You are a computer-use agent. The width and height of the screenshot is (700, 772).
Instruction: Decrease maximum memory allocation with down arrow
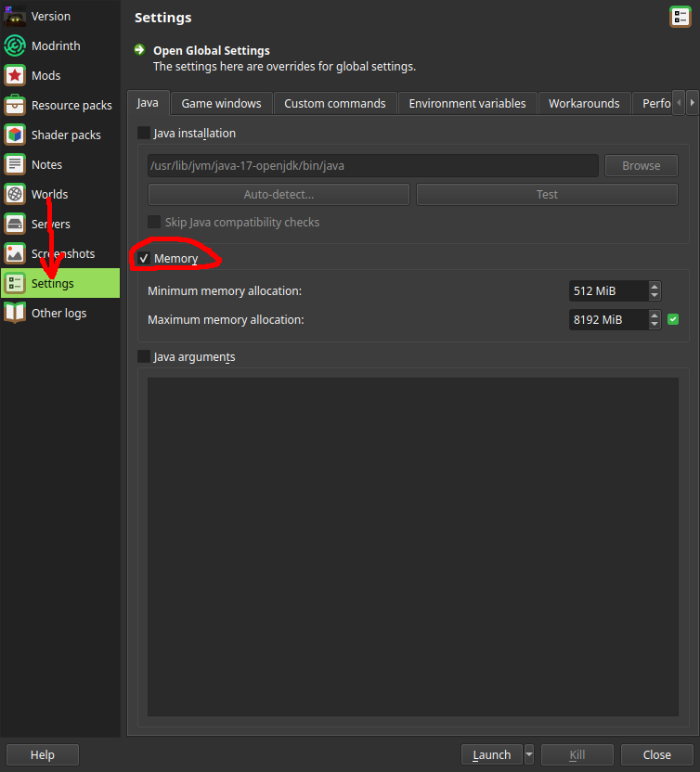coord(655,324)
